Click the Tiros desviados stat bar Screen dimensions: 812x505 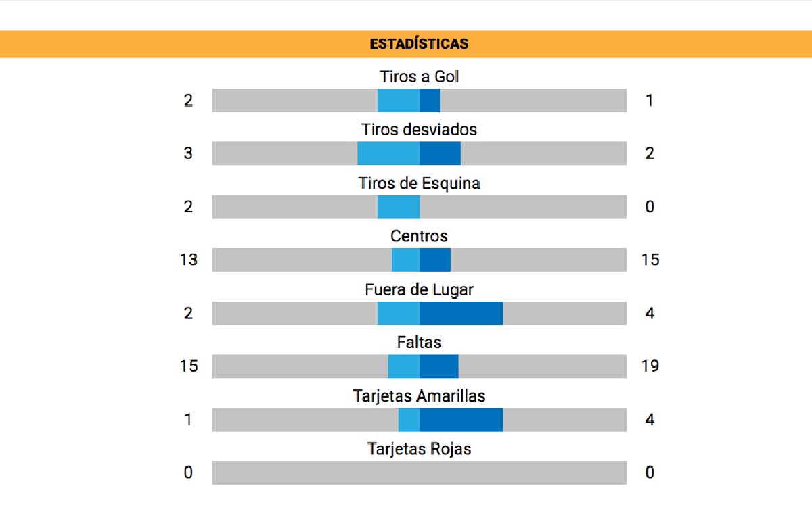click(420, 153)
